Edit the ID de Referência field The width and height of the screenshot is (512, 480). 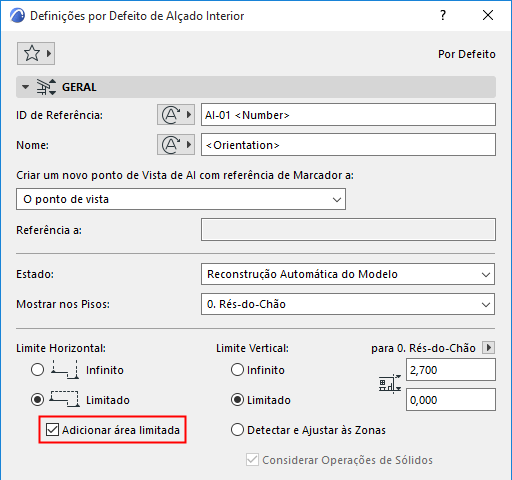coord(348,115)
